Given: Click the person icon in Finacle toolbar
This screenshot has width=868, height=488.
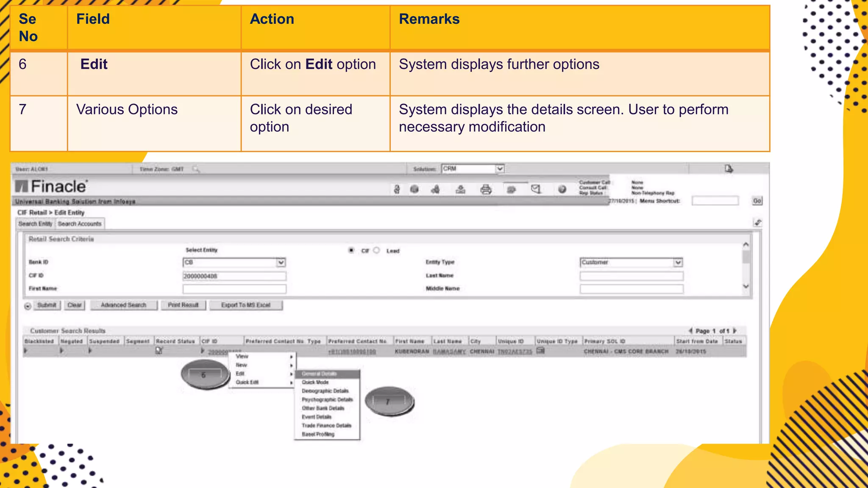Looking at the screenshot, I should (397, 189).
